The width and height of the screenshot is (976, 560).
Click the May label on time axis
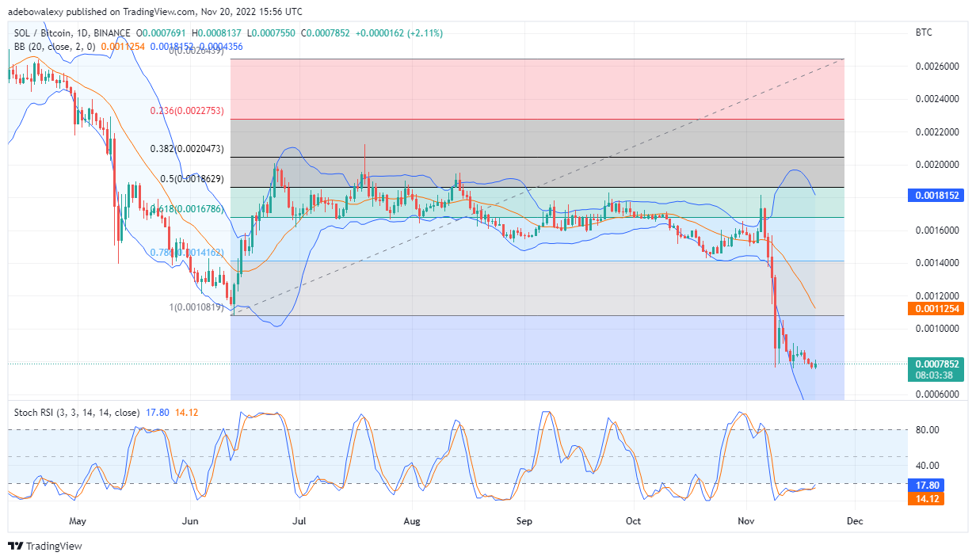[x=77, y=522]
